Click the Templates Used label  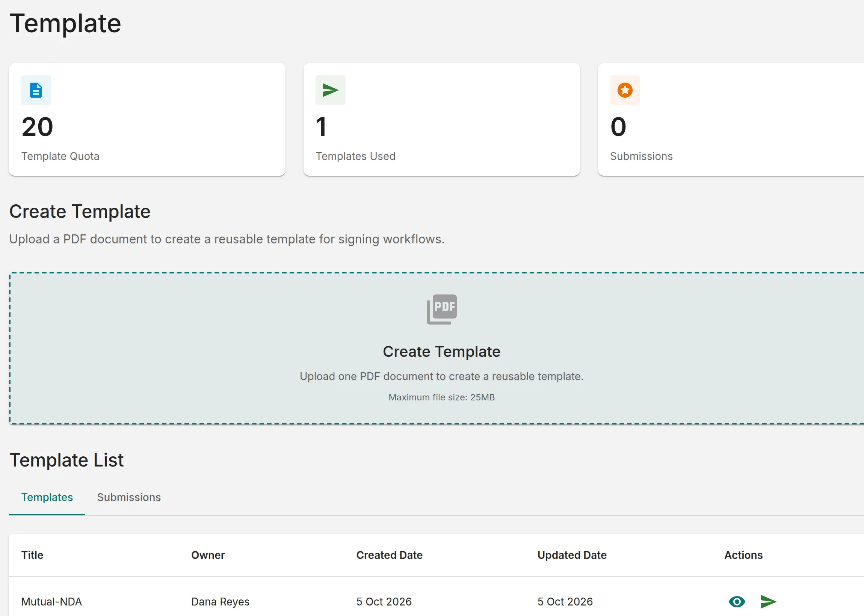pos(355,156)
